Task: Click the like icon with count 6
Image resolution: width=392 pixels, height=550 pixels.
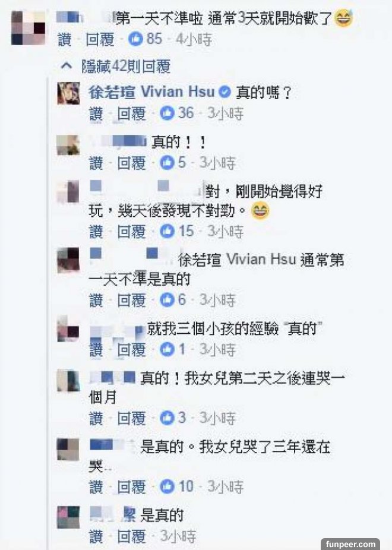Action: (167, 299)
